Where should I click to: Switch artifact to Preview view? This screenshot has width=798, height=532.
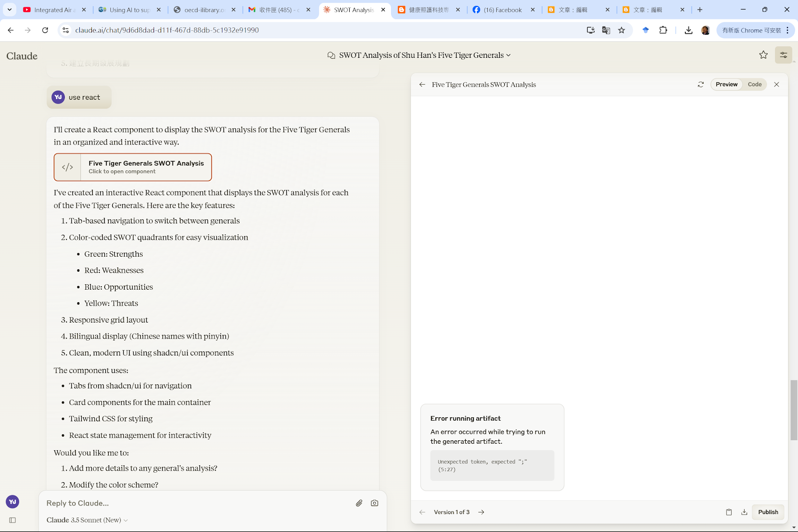pos(726,84)
